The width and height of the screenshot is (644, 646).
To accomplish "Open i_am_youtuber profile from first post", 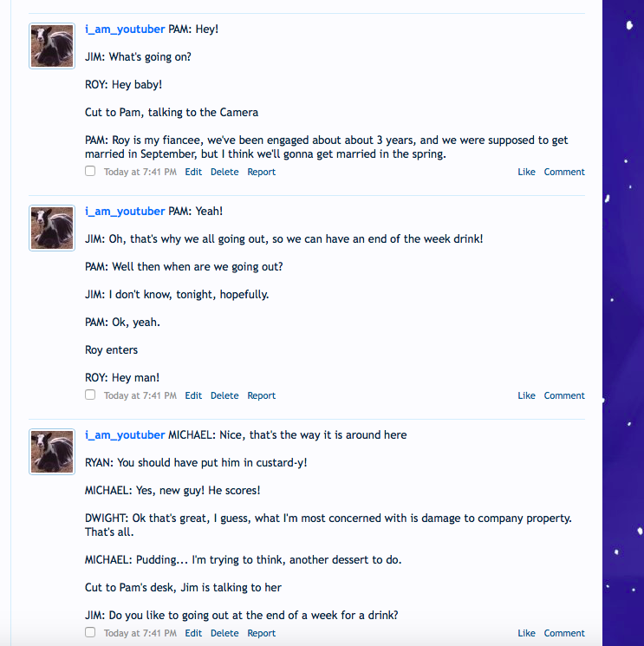I will 125,29.
